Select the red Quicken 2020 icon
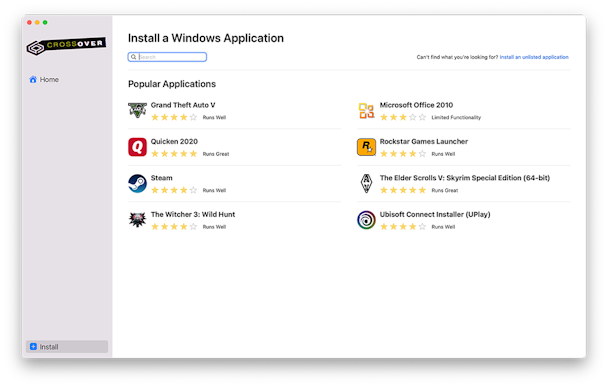 point(137,147)
